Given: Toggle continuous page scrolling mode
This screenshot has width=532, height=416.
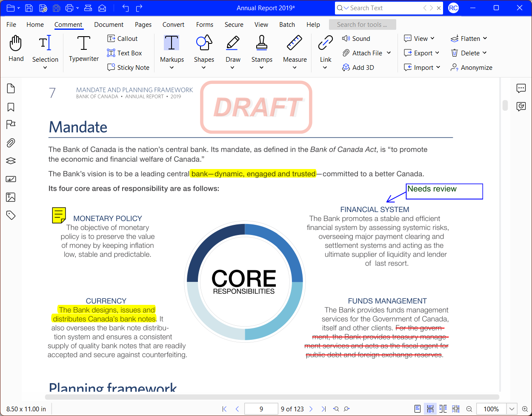Looking at the screenshot, I should pos(430,409).
